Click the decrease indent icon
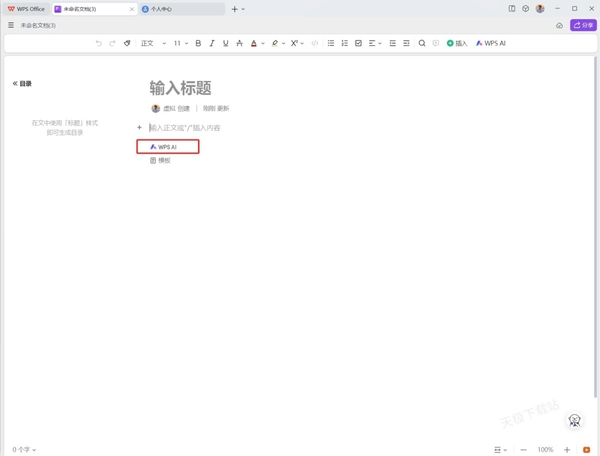 click(x=393, y=43)
